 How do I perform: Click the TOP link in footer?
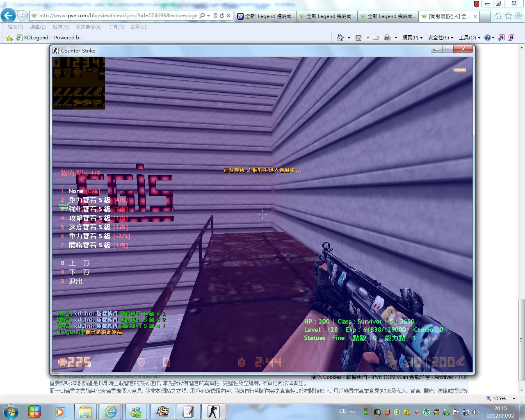(x=463, y=377)
